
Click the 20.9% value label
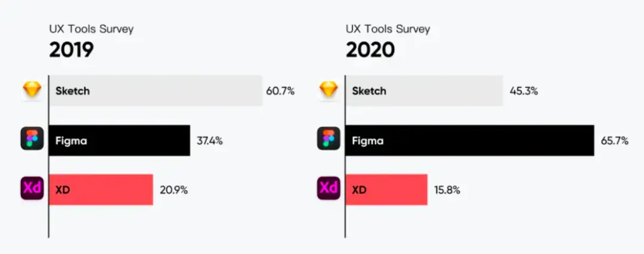174,190
